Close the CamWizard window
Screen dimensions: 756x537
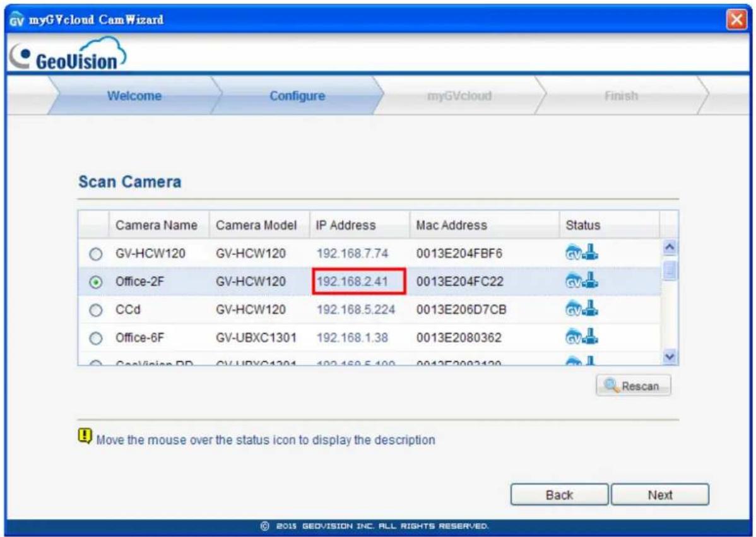click(736, 20)
